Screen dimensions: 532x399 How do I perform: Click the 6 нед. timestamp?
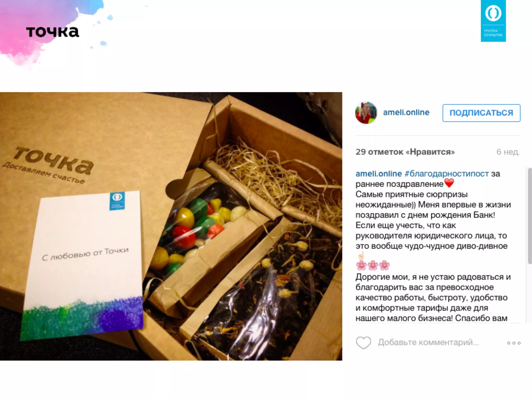508,152
